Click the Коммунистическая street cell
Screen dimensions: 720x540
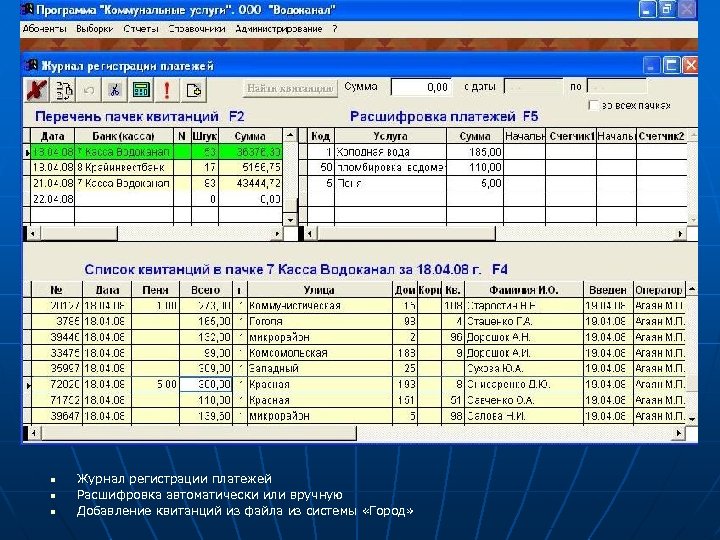point(320,305)
